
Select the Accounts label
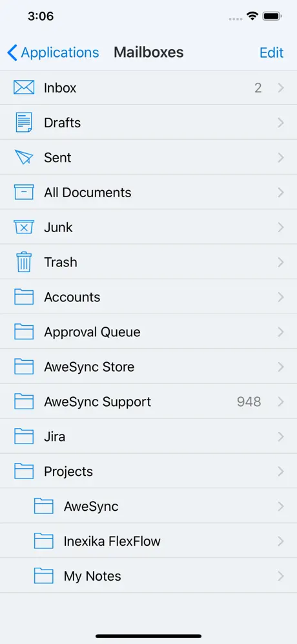(x=72, y=297)
